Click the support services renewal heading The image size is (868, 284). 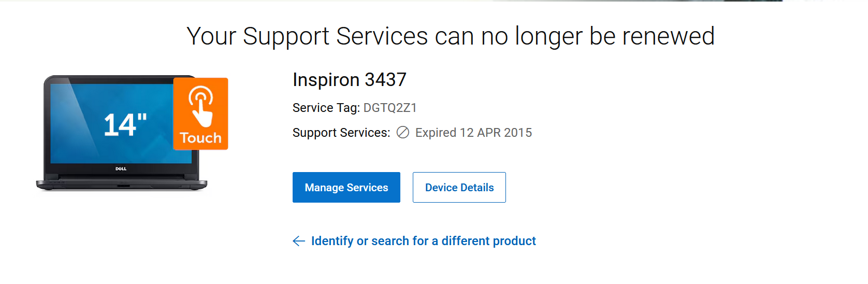(x=450, y=36)
